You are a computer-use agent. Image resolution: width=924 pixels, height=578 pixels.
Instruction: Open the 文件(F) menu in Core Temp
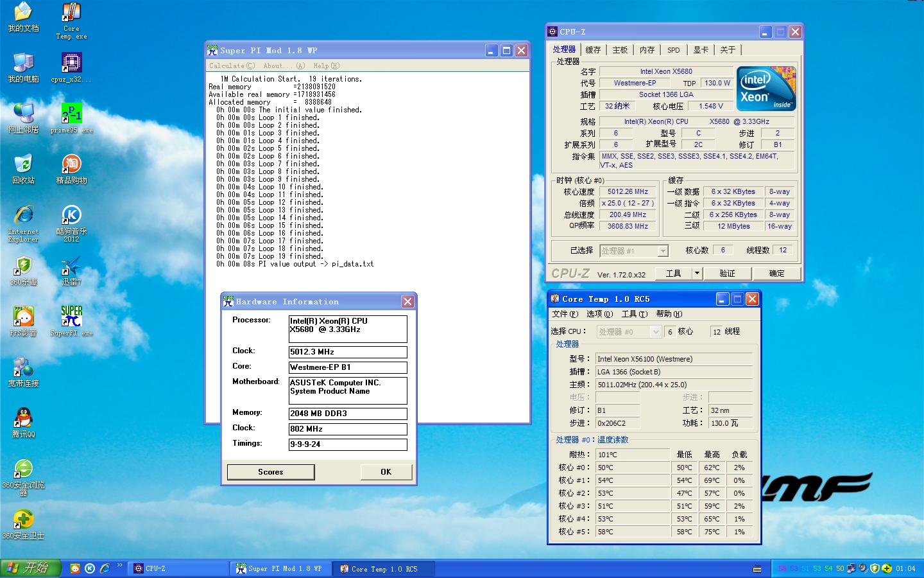[565, 314]
